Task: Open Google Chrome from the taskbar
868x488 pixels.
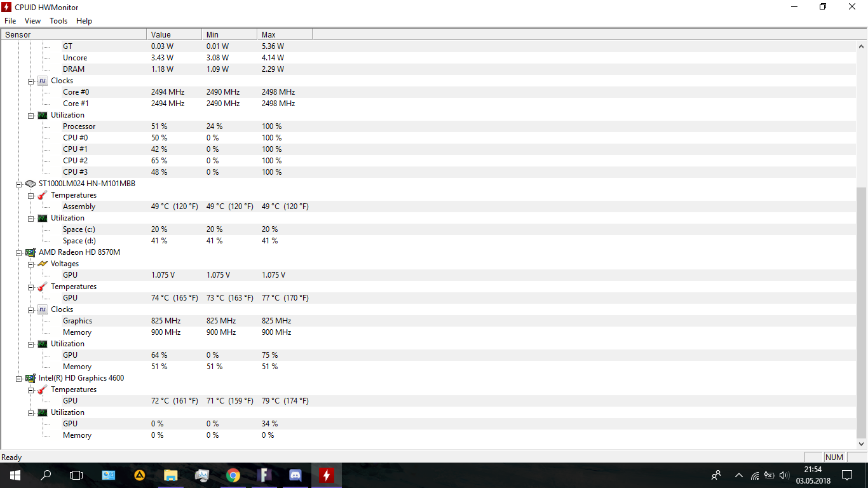Action: 233,475
